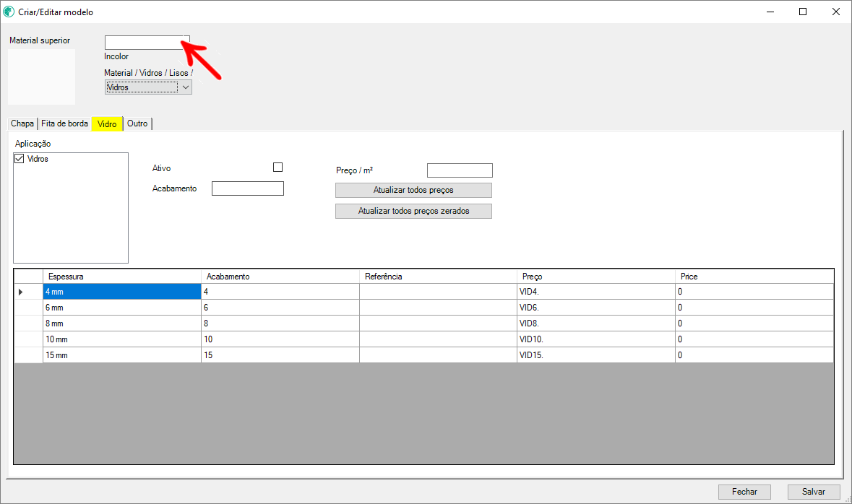The width and height of the screenshot is (852, 504).
Task: Switch to the Outro tab
Action: tap(137, 123)
